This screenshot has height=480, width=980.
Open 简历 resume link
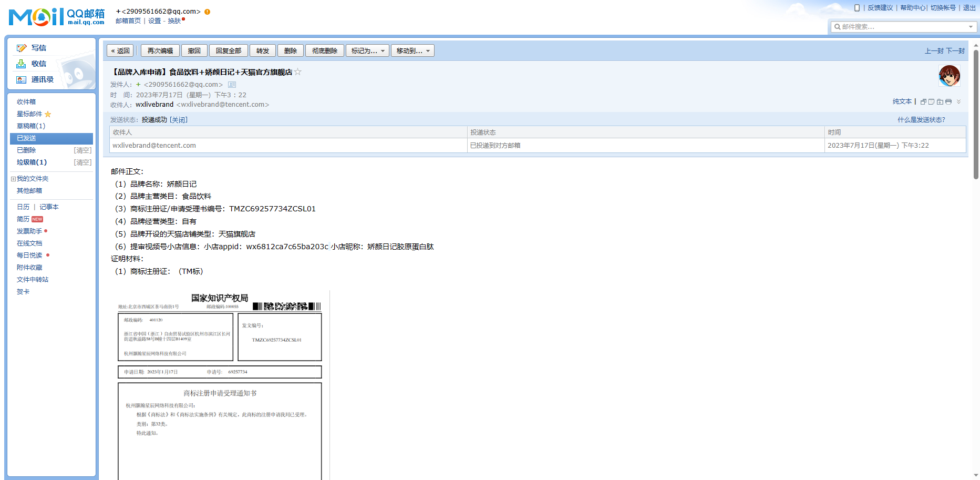23,219
